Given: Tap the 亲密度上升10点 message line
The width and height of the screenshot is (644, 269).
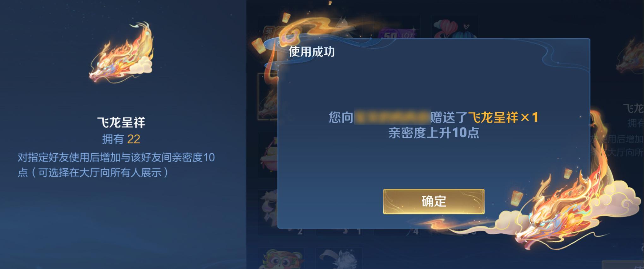Looking at the screenshot, I should [x=433, y=132].
